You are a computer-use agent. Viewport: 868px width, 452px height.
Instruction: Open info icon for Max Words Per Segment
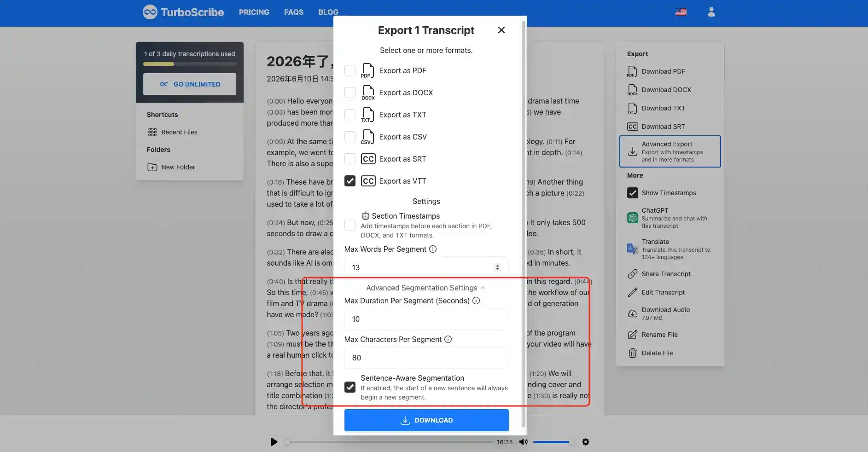click(x=433, y=249)
